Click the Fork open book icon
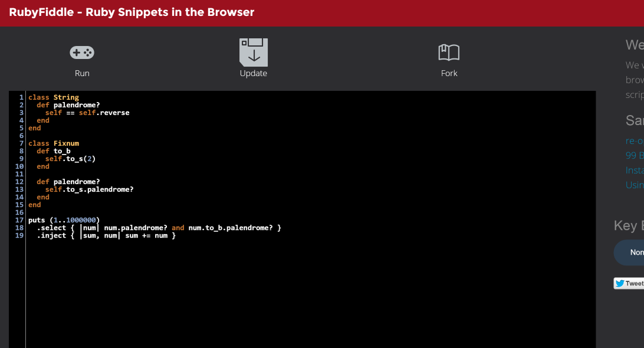Image resolution: width=644 pixels, height=348 pixels. pos(449,52)
